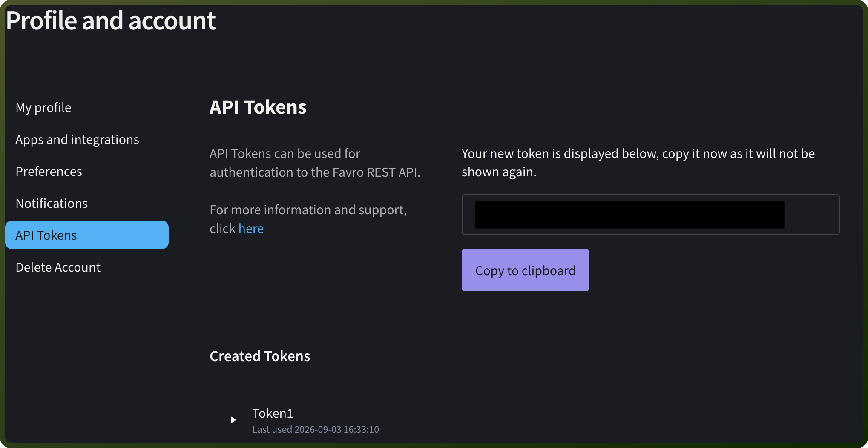
Task: Follow the 'here' support link
Action: tap(251, 229)
